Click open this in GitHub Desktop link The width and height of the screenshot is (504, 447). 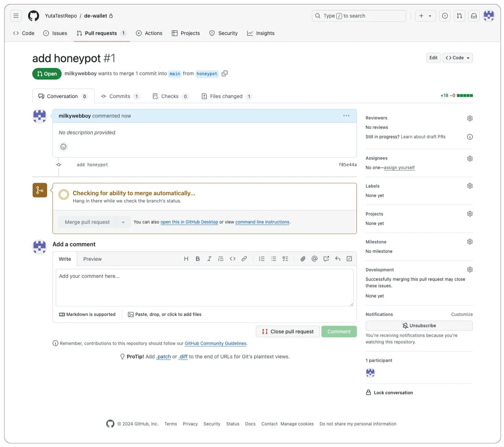tap(189, 222)
